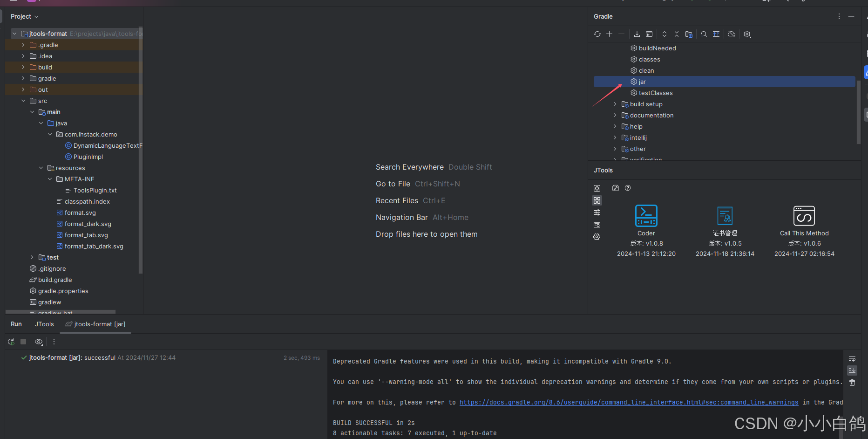Clear console output with trash icon
Screen dimensions: 868x439
point(852,383)
